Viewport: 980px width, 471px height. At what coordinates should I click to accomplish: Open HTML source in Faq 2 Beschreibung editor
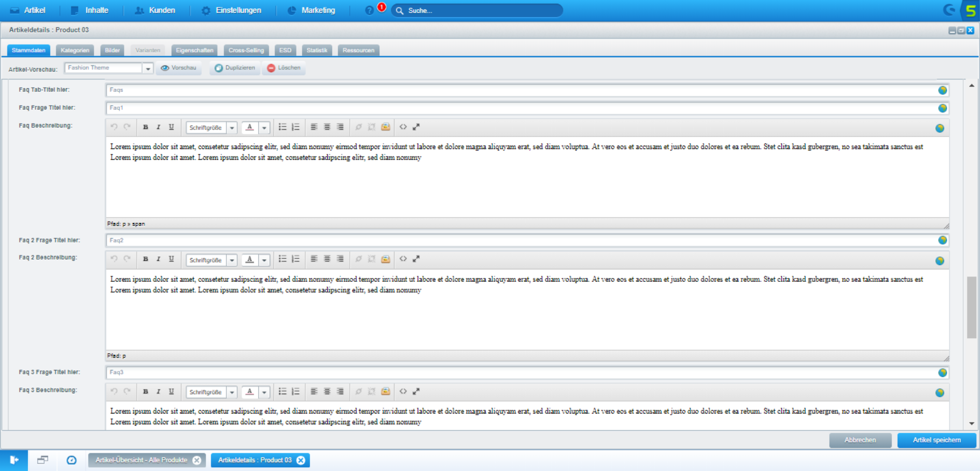pyautogui.click(x=403, y=259)
